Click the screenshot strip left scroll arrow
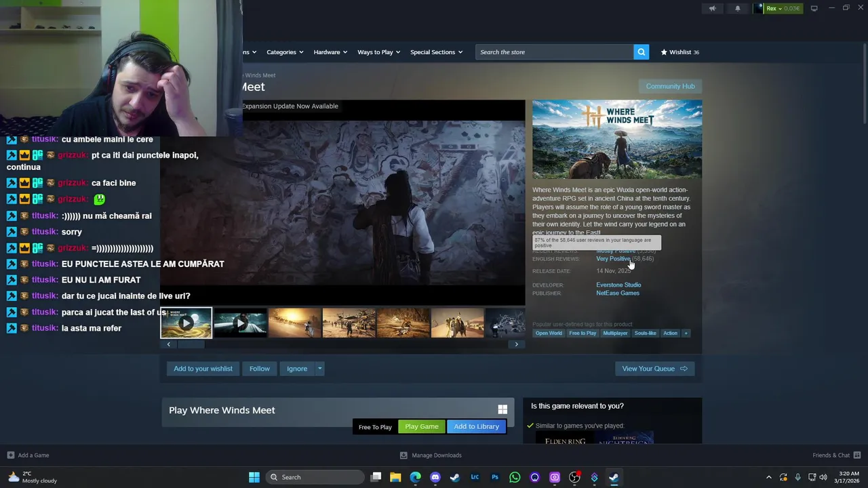Screen dimensions: 868x488 click(x=169, y=344)
